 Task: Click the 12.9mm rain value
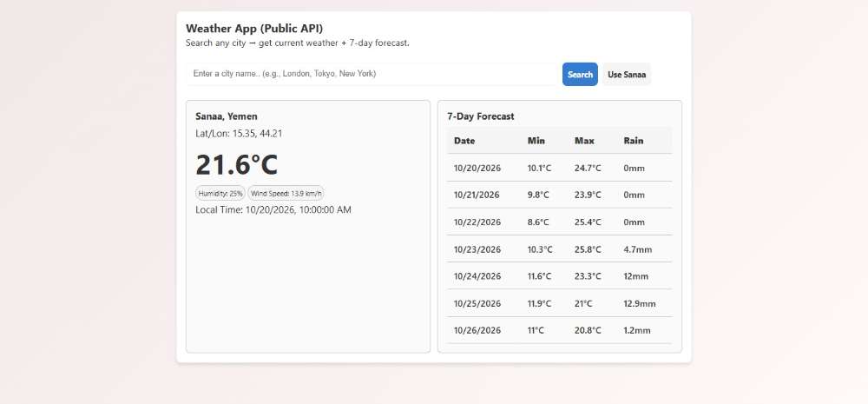(640, 304)
